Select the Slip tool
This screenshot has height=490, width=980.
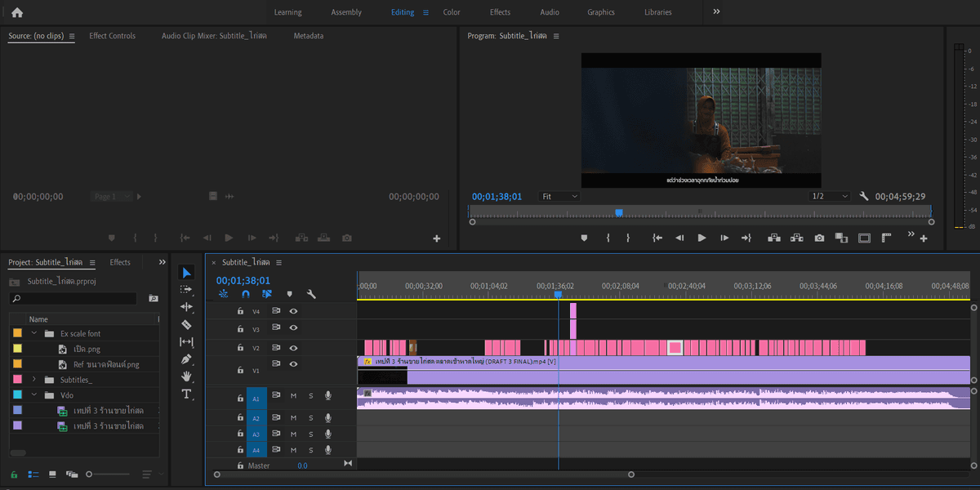click(186, 341)
